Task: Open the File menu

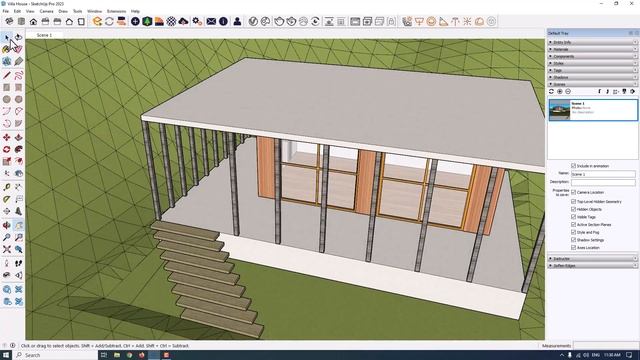Action: [6, 11]
